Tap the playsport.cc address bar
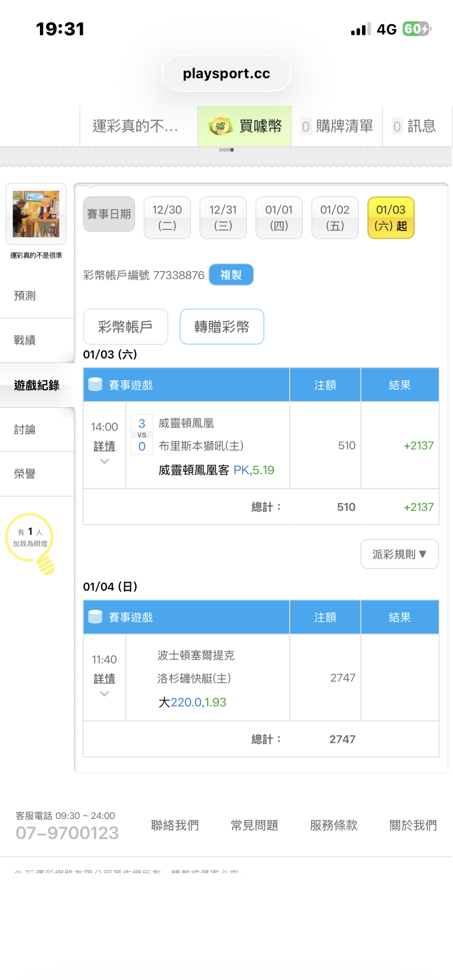The height and width of the screenshot is (980, 453). click(226, 73)
